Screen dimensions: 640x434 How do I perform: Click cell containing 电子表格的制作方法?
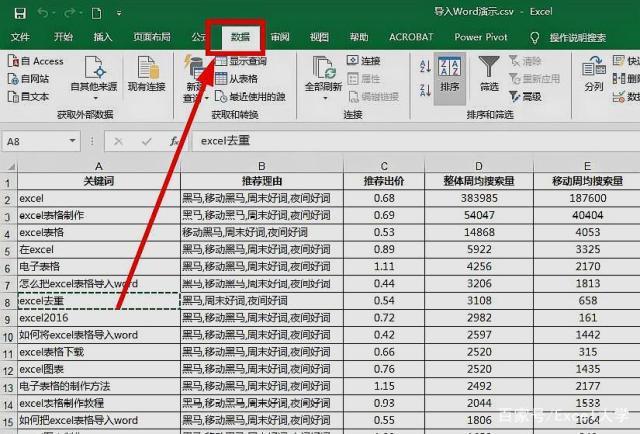[x=99, y=386]
